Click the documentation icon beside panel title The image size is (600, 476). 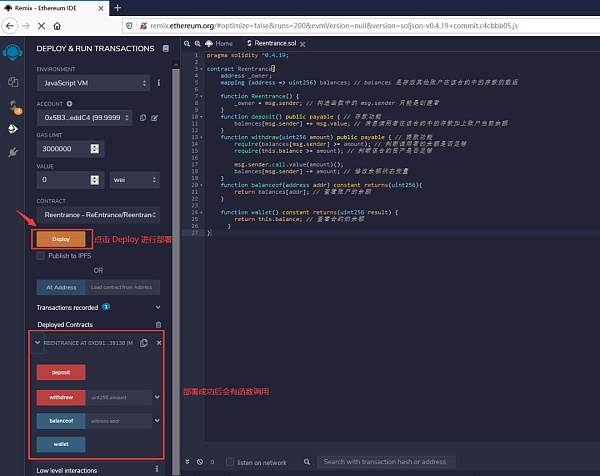coord(166,48)
